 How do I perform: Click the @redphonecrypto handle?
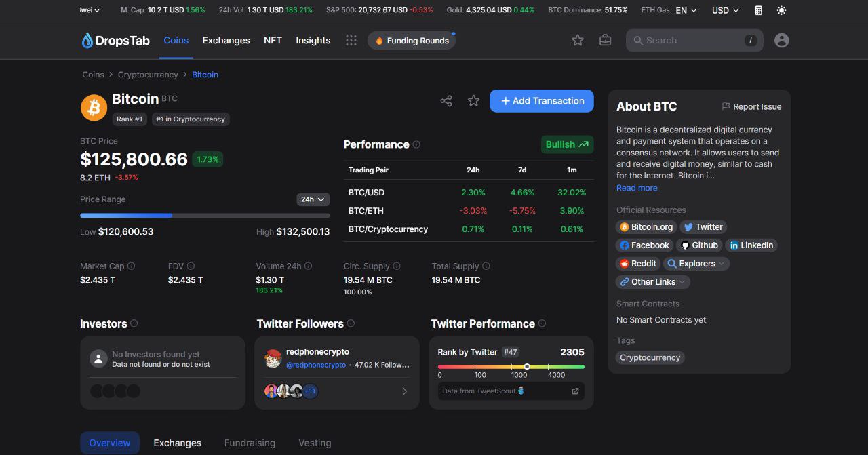(316, 365)
